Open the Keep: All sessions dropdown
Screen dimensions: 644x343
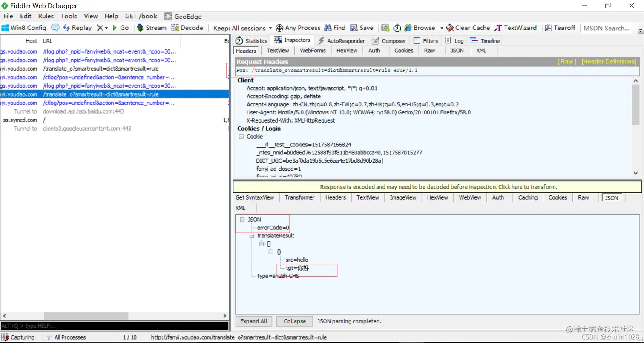click(242, 28)
